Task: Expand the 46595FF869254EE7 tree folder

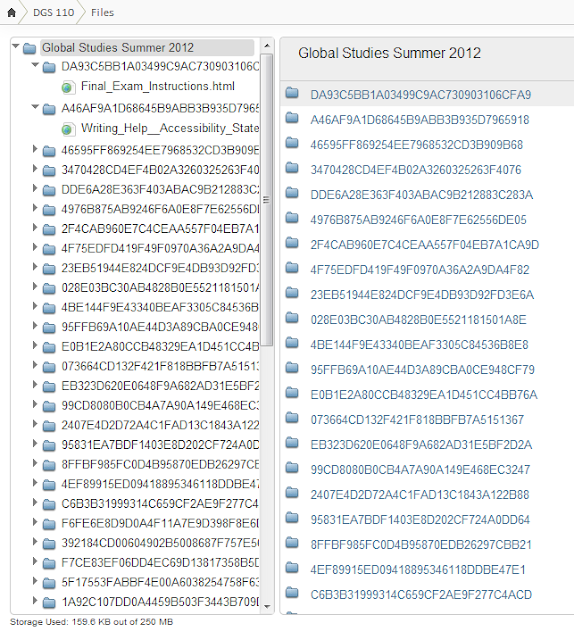Action: 35,149
